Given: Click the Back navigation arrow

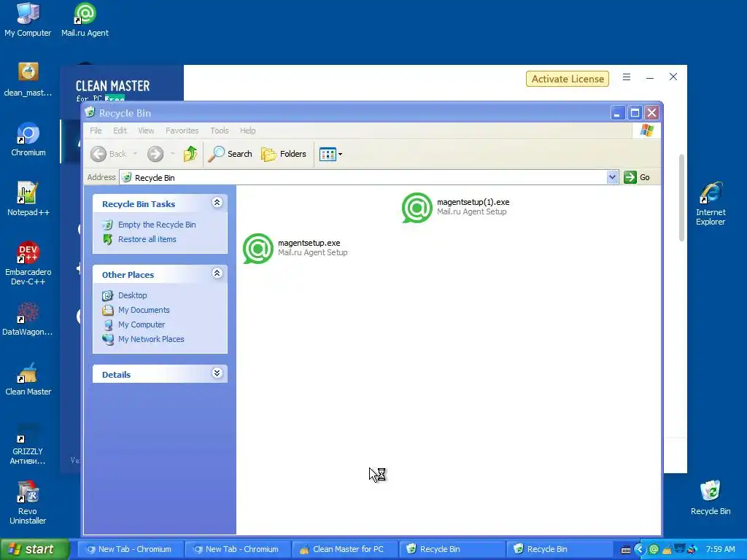Looking at the screenshot, I should pyautogui.click(x=98, y=154).
